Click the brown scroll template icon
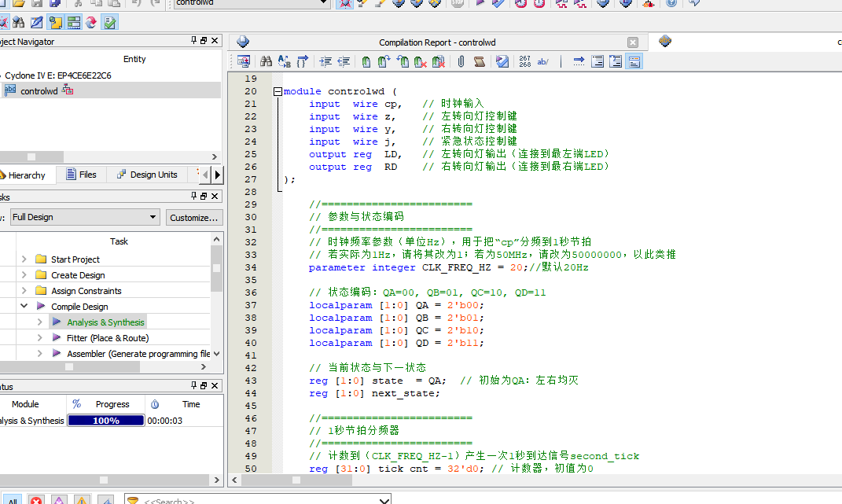 pyautogui.click(x=480, y=61)
